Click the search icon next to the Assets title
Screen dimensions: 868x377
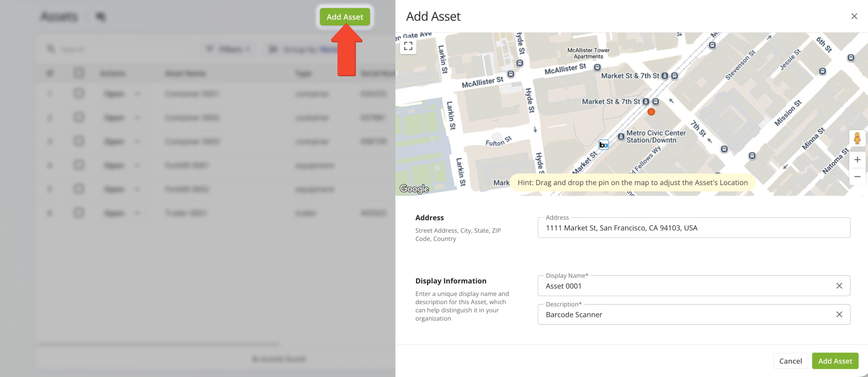[x=100, y=17]
